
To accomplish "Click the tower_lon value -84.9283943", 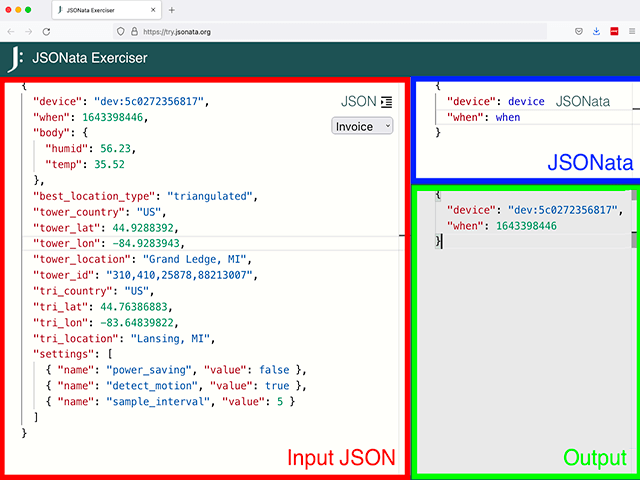I will [146, 244].
